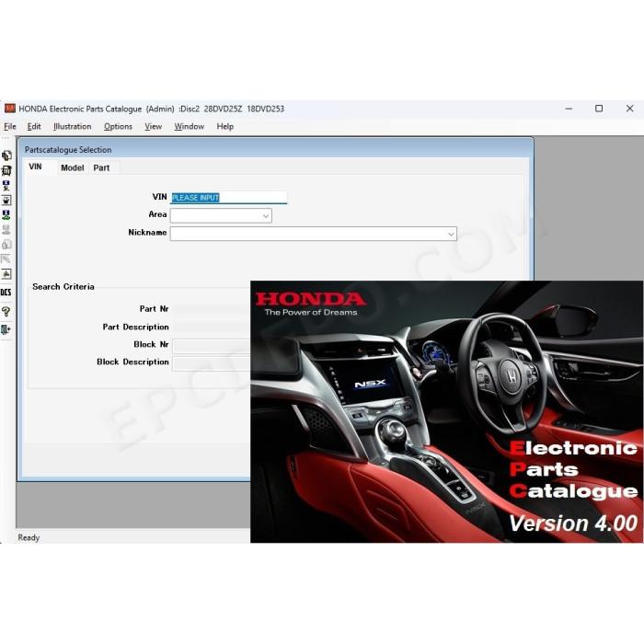Switch to the Model tab

pos(73,167)
